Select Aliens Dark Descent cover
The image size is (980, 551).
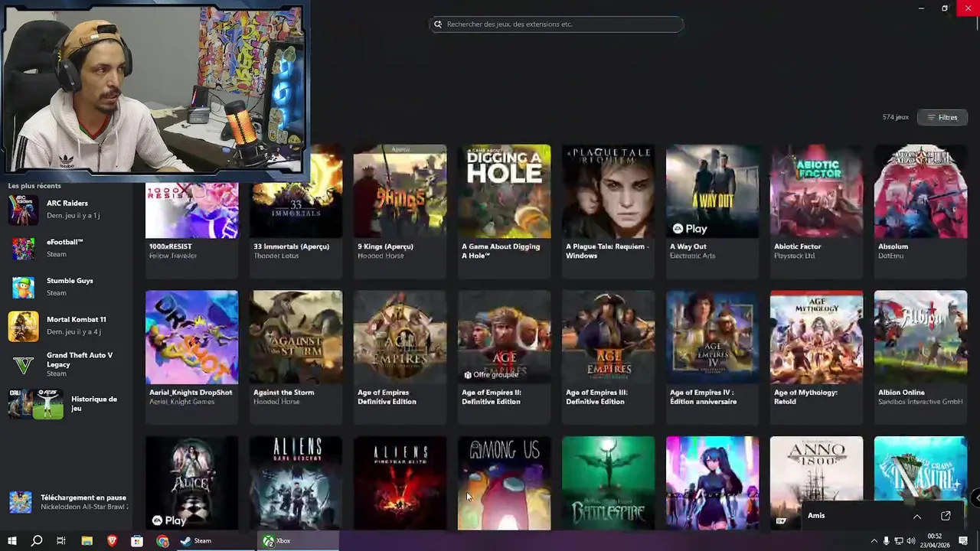tap(296, 483)
